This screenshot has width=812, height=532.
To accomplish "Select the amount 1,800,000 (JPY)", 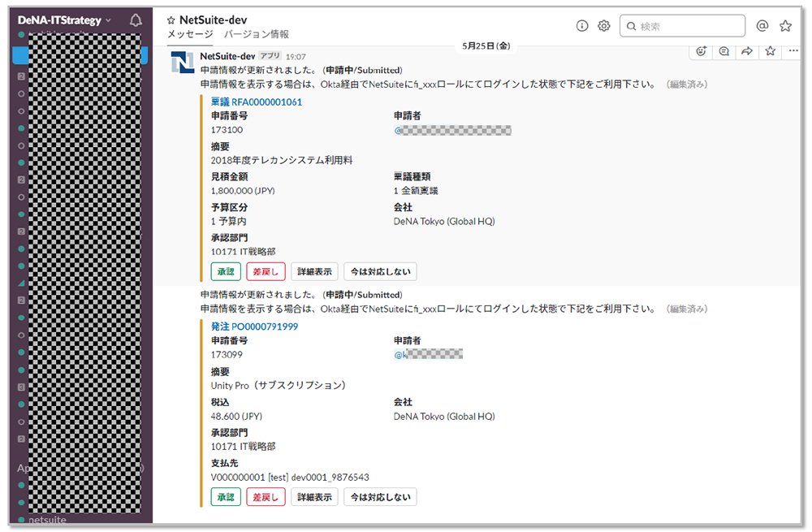I will 242,191.
